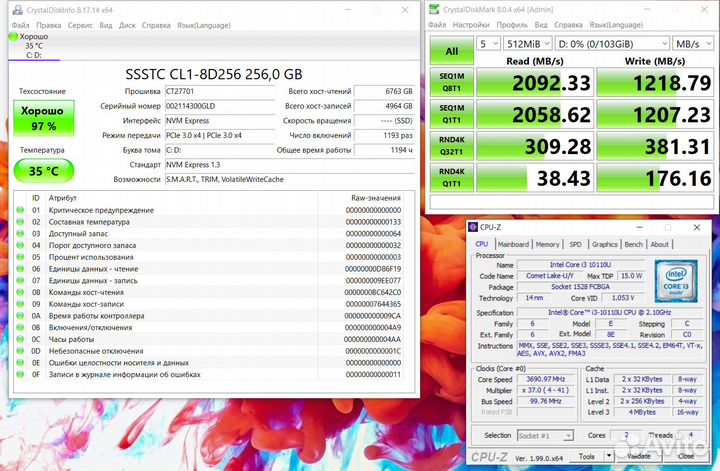
Task: Click status icon for Команды хост-чтения row
Action: click(20, 292)
